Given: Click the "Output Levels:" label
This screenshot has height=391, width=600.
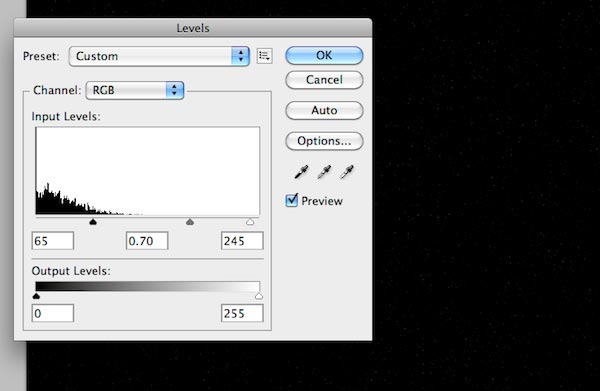Looking at the screenshot, I should (71, 271).
